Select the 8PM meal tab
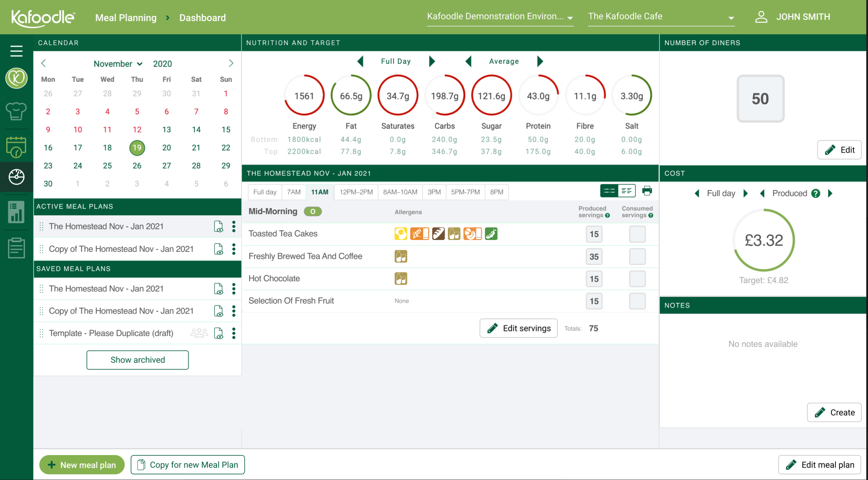The height and width of the screenshot is (480, 868). click(x=496, y=192)
